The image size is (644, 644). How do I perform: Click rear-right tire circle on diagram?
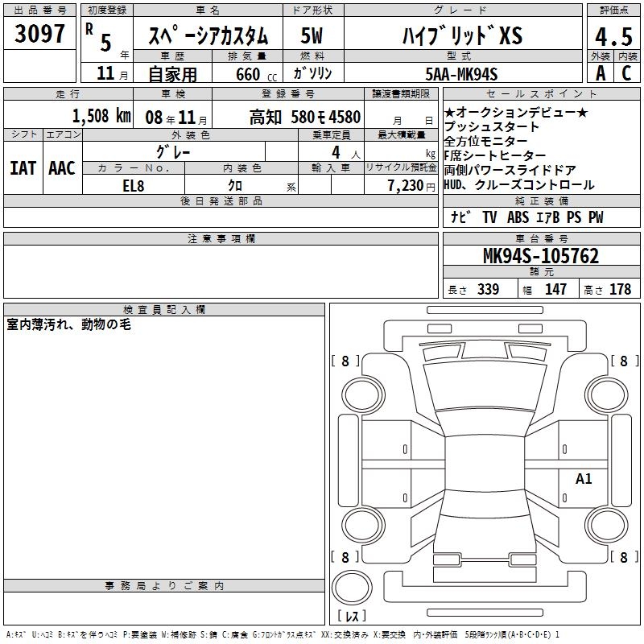tap(606, 525)
